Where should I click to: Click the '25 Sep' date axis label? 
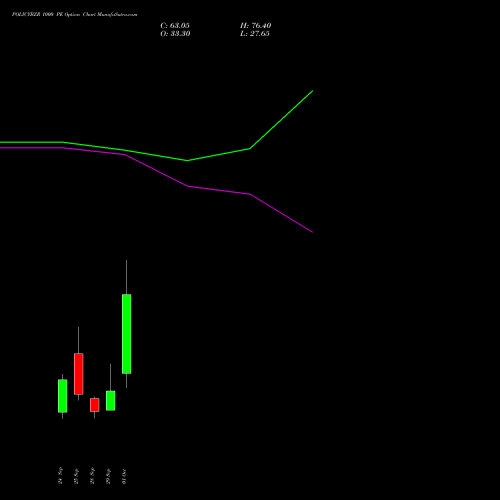[x=76, y=476]
